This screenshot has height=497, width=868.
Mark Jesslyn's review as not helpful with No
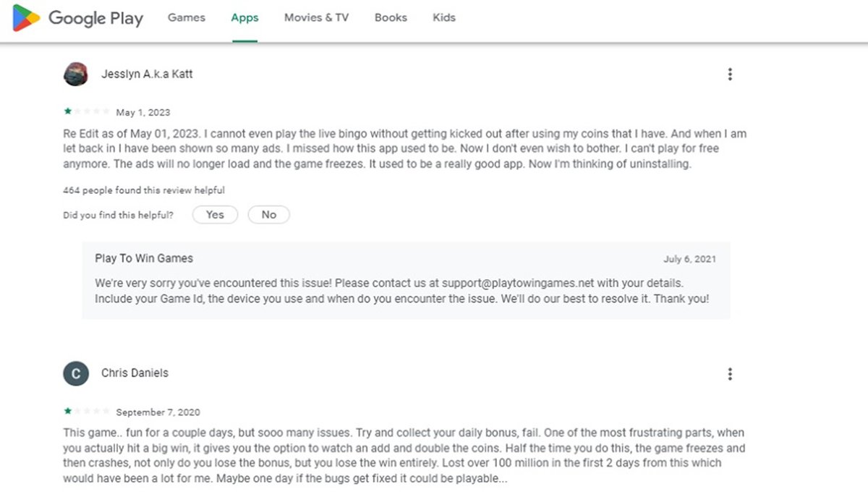[269, 215]
